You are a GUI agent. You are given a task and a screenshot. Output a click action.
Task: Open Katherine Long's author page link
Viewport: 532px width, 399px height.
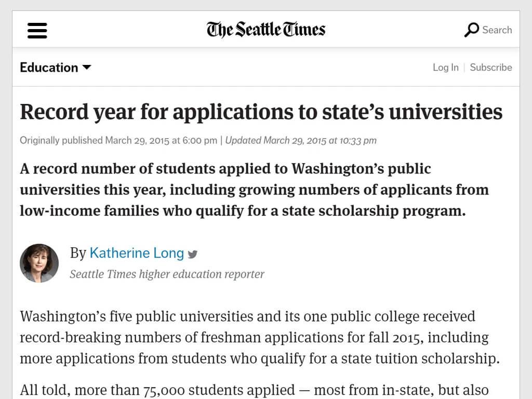[x=137, y=253]
